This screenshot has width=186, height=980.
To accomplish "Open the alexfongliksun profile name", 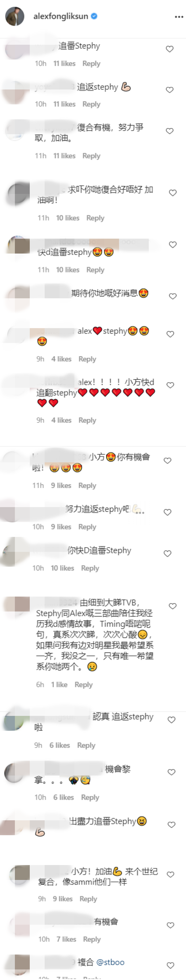I will click(x=61, y=16).
